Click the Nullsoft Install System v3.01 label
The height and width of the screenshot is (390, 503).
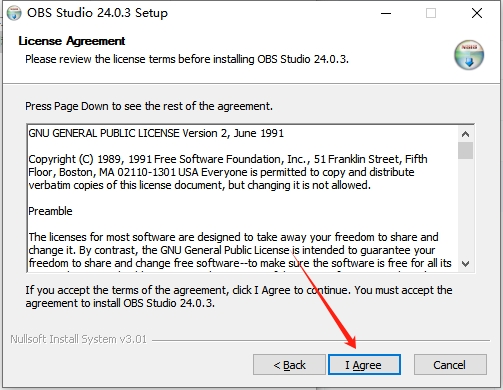coord(79,339)
